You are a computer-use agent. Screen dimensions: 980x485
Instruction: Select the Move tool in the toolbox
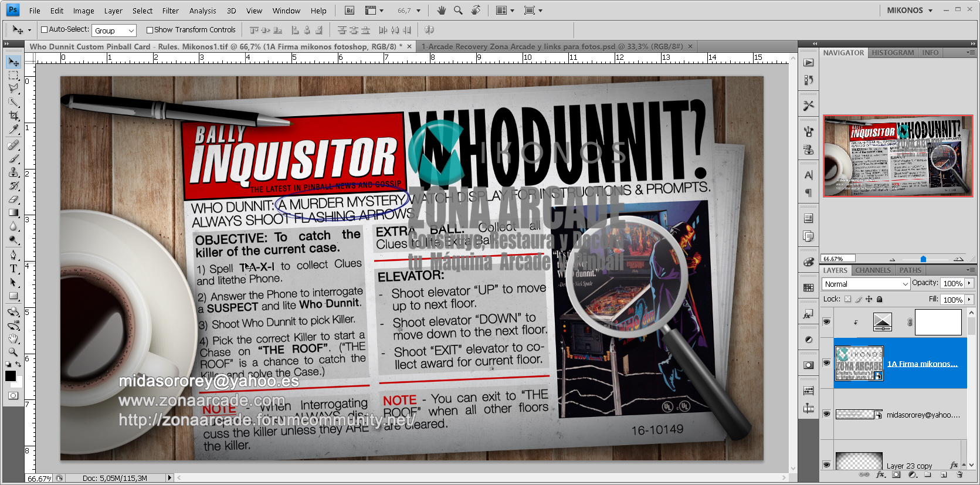(13, 62)
